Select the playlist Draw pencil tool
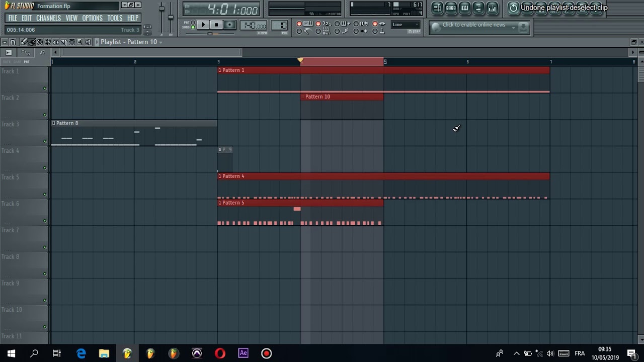644x362 pixels. coord(24,42)
